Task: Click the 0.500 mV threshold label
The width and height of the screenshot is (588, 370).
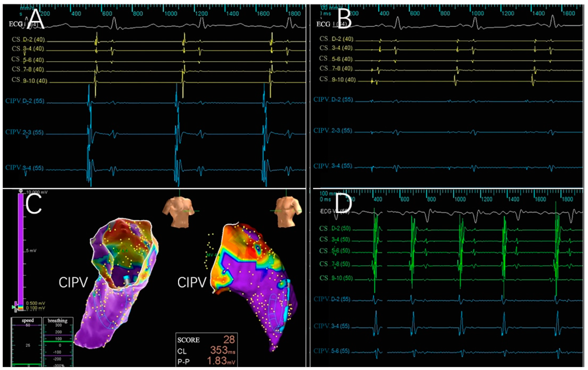Action: pos(35,303)
